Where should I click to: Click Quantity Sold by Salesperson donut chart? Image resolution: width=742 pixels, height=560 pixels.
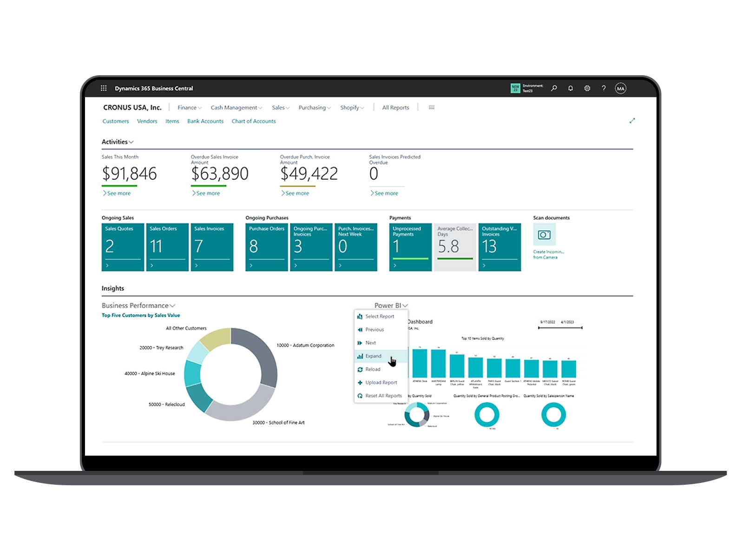coord(553,415)
